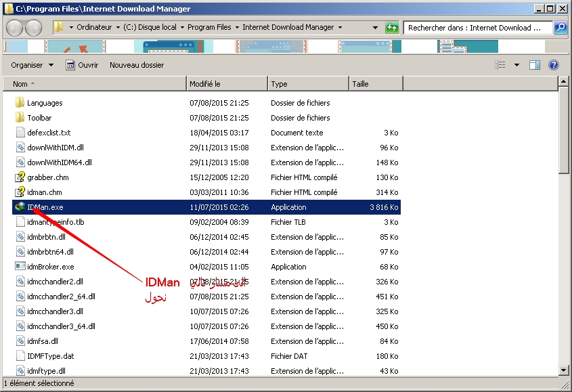Click the idmcchandler2.dll file icon
The width and height of the screenshot is (572, 392).
point(20,282)
